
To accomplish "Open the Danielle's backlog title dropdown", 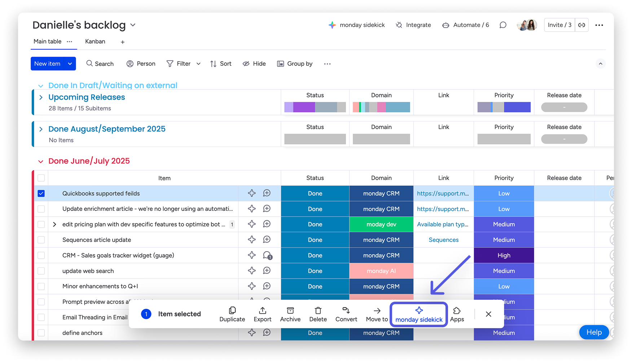I will coord(133,25).
